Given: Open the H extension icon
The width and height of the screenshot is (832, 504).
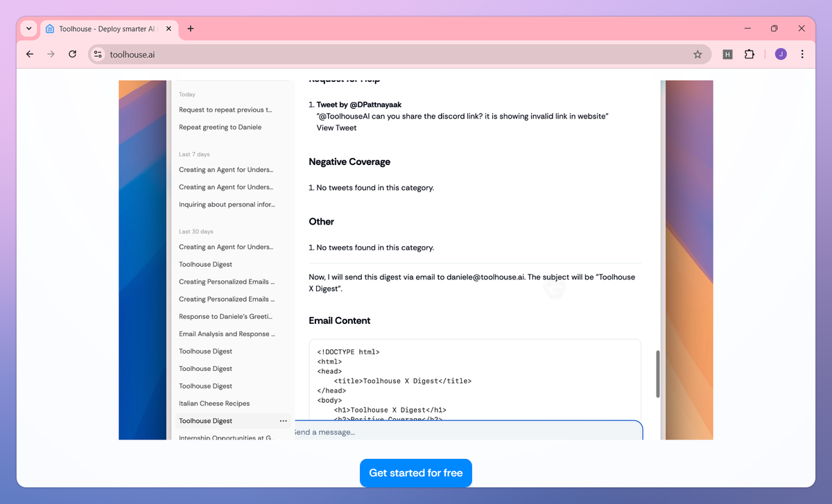Looking at the screenshot, I should [727, 54].
